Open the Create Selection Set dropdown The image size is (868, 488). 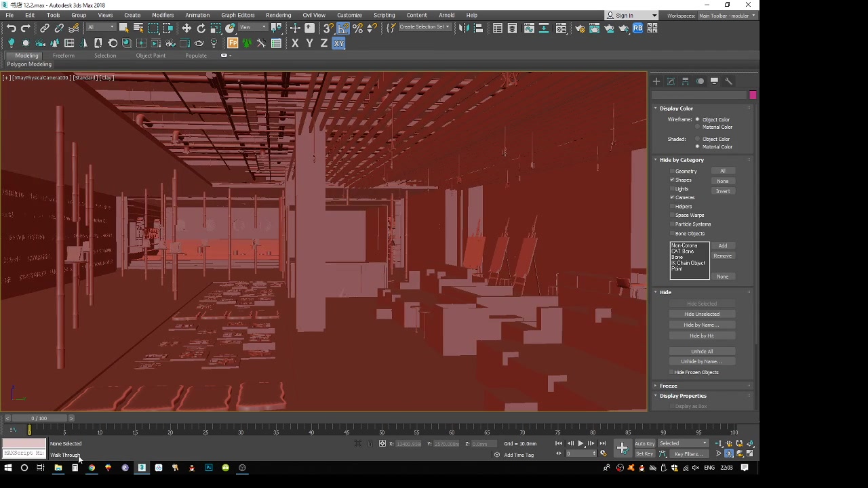[448, 27]
